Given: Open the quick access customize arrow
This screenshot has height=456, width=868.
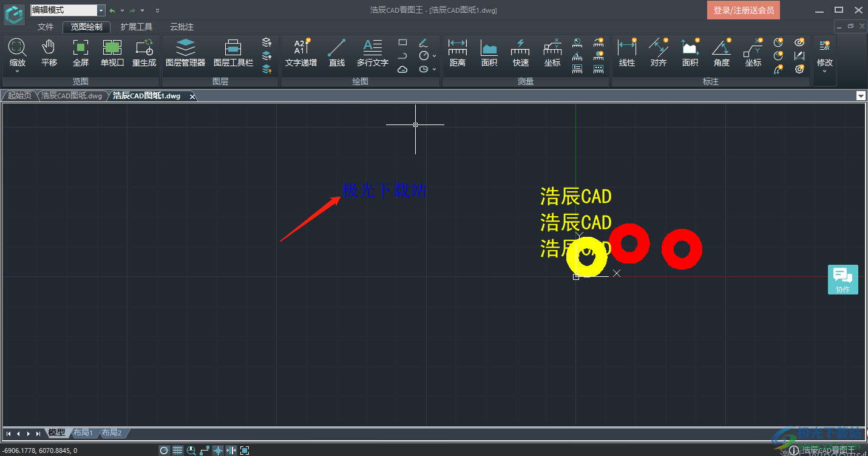Looking at the screenshot, I should (158, 10).
